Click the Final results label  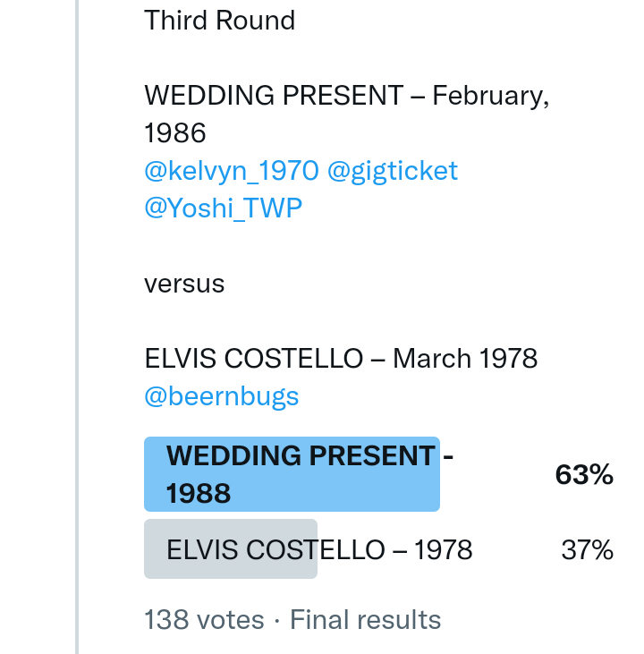[365, 620]
